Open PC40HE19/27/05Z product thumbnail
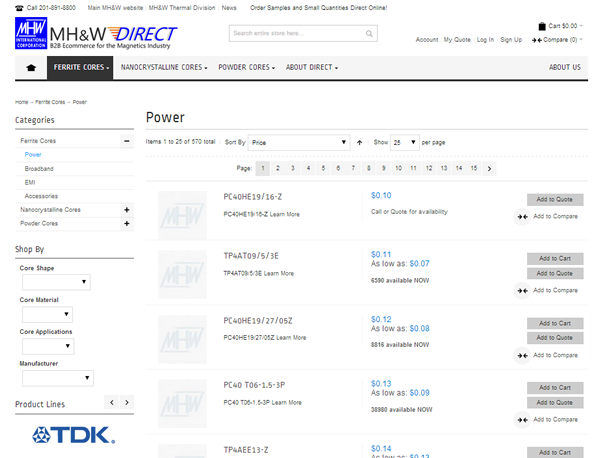Image resolution: width=600 pixels, height=458 pixels. (x=182, y=339)
